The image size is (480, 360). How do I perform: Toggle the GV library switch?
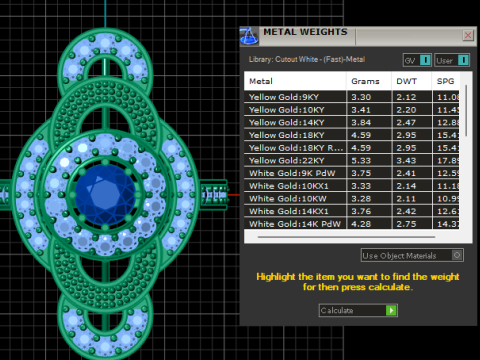point(417,60)
